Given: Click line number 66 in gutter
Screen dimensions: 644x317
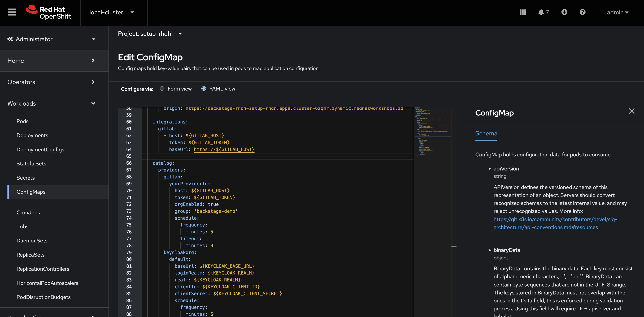Looking at the screenshot, I should 129,163.
